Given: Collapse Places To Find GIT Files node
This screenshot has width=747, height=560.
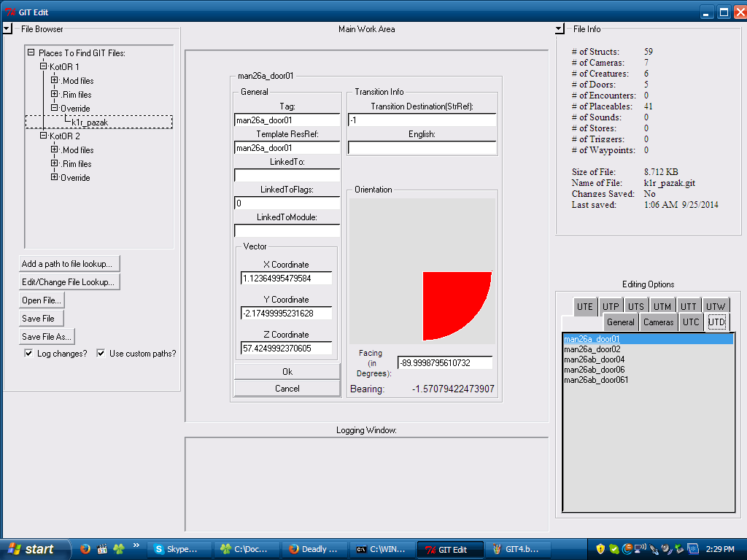Looking at the screenshot, I should (x=31, y=52).
